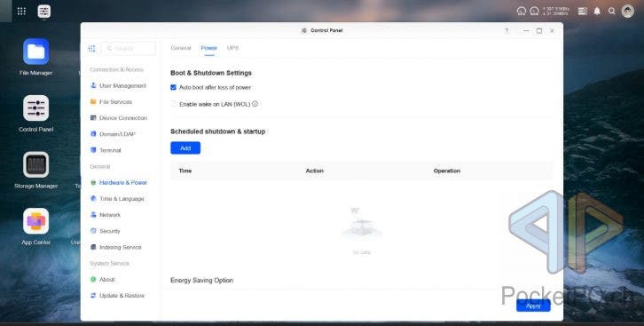Open the RAM usage gauge in top bar

tap(534, 11)
